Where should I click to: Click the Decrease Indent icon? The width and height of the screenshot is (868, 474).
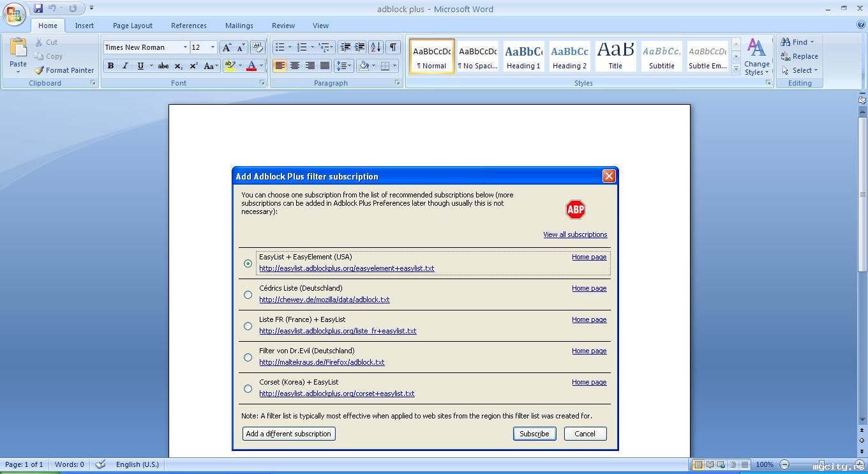[x=345, y=47]
